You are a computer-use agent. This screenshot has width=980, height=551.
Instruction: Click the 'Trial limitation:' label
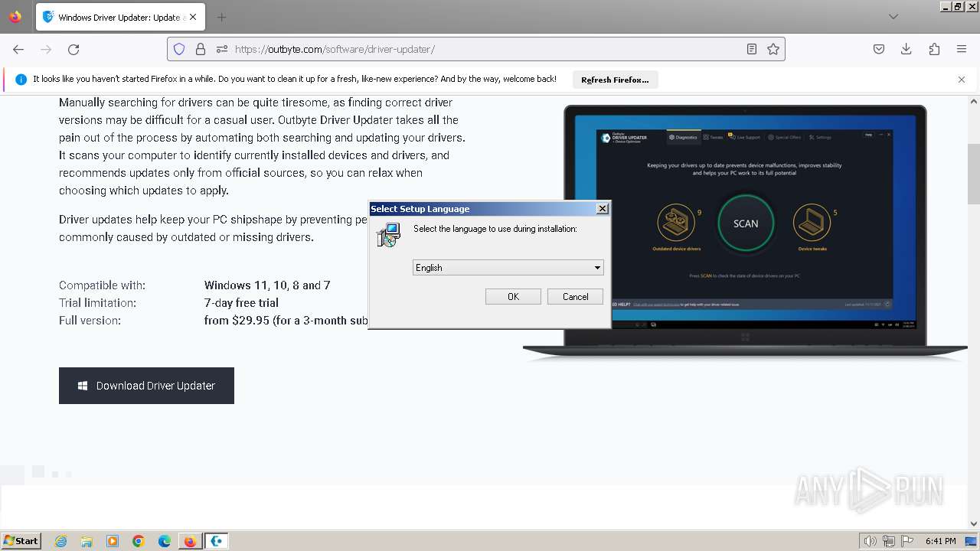tap(97, 303)
